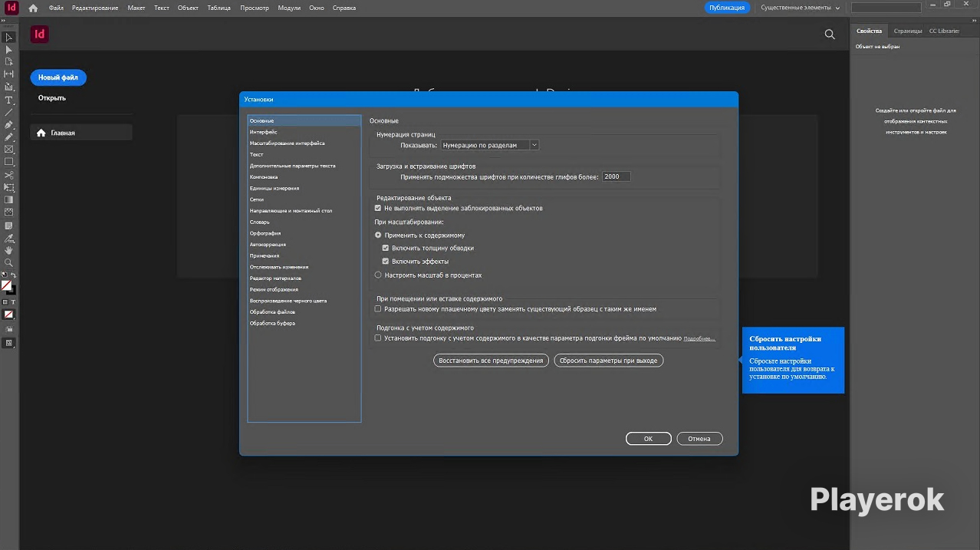This screenshot has height=550, width=980.
Task: Open the Файл menu
Action: (56, 8)
